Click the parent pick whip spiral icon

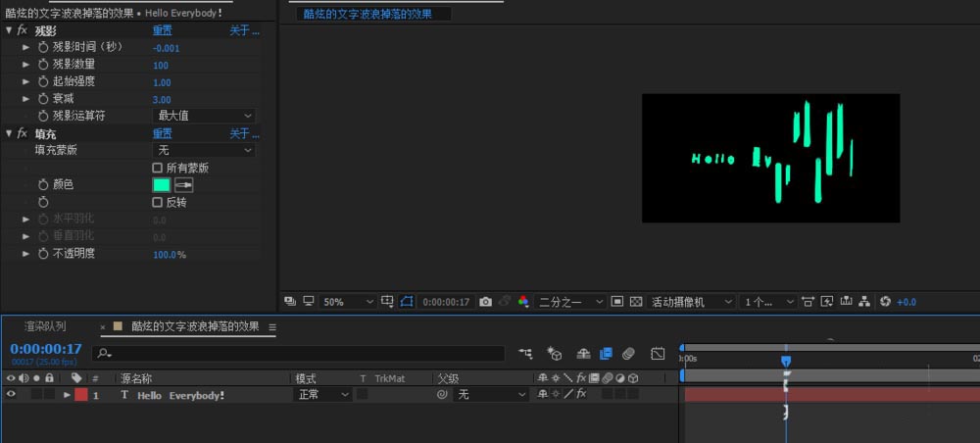coord(442,395)
